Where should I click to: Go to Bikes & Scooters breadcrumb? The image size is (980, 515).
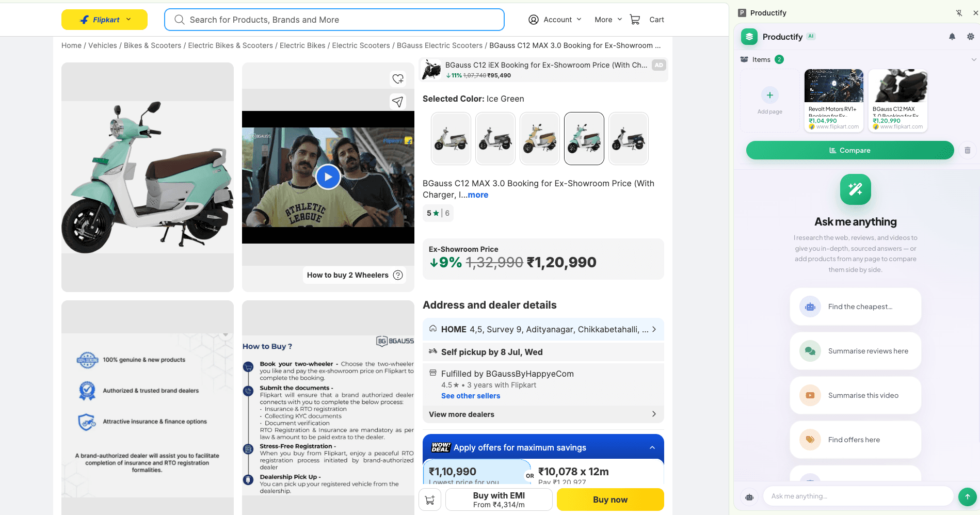[153, 45]
